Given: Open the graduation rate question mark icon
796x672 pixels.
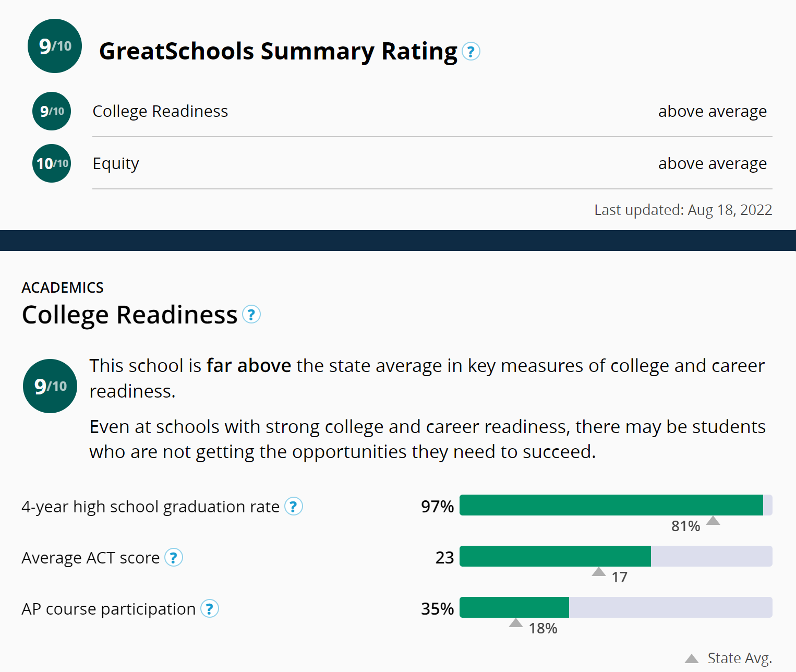Looking at the screenshot, I should click(294, 506).
